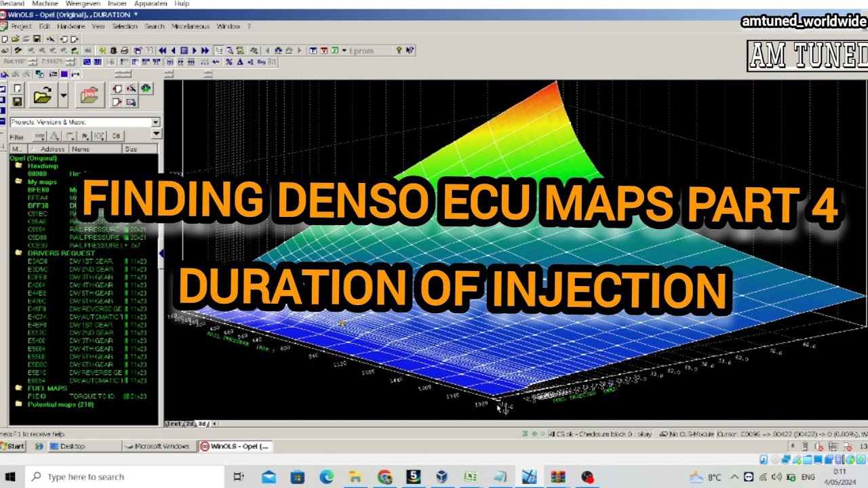Click the print icon in toolbar

tap(124, 51)
